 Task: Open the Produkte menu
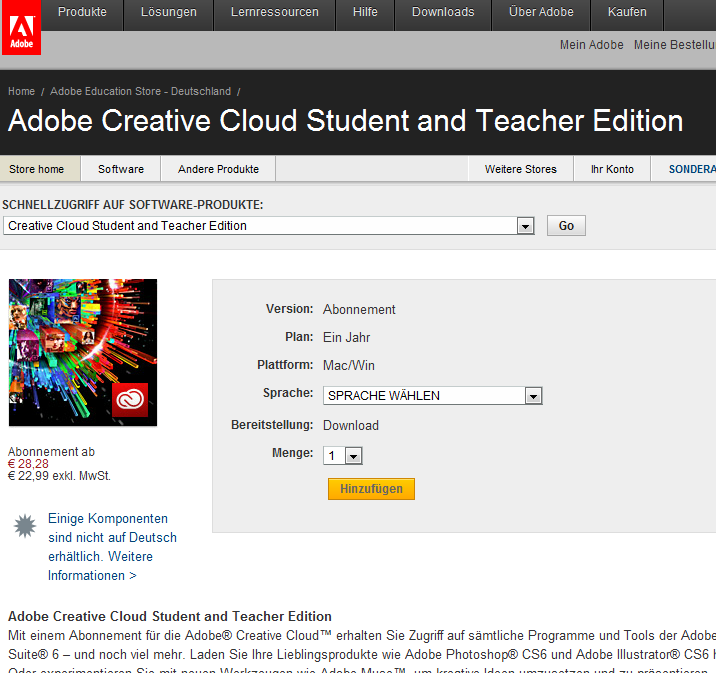pyautogui.click(x=82, y=12)
